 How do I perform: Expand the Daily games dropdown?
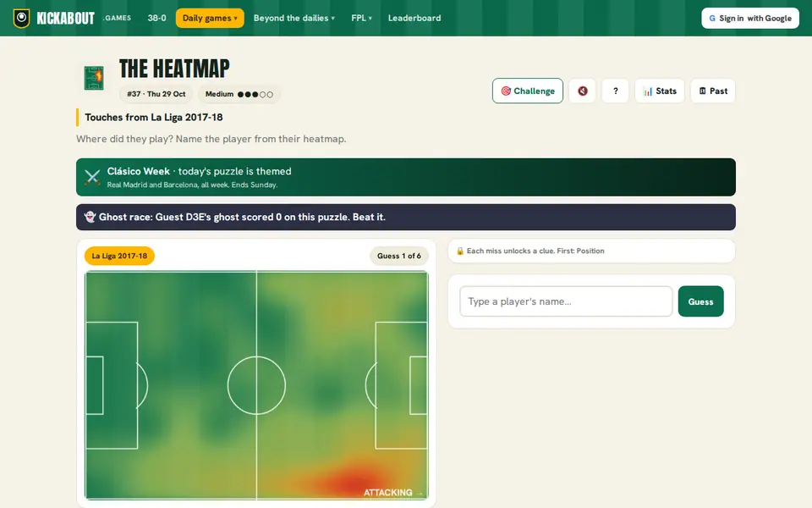[210, 18]
